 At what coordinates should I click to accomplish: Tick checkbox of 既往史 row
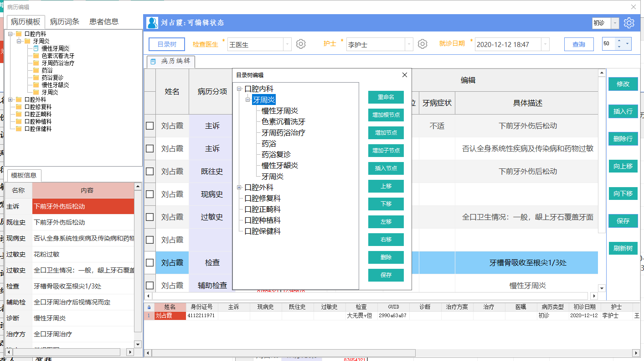point(149,172)
